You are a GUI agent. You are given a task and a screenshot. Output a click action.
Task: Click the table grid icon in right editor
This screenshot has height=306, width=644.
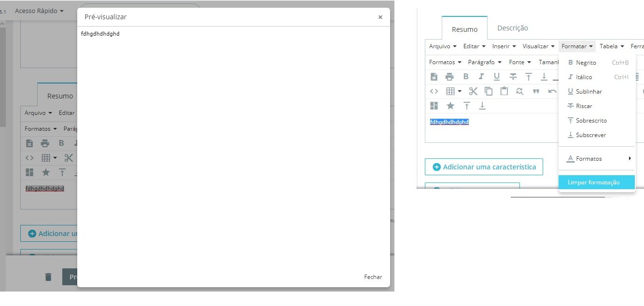450,91
